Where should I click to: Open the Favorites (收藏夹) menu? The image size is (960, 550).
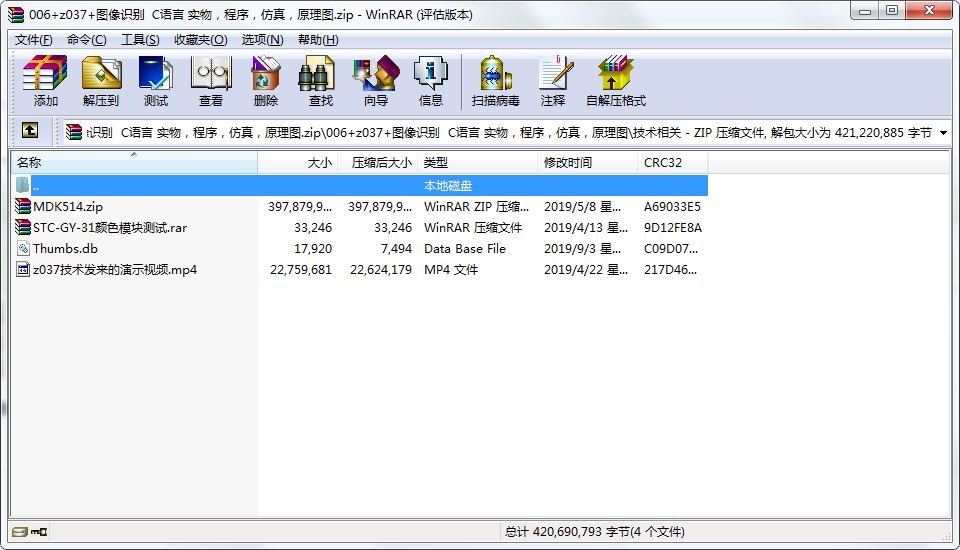pyautogui.click(x=201, y=40)
